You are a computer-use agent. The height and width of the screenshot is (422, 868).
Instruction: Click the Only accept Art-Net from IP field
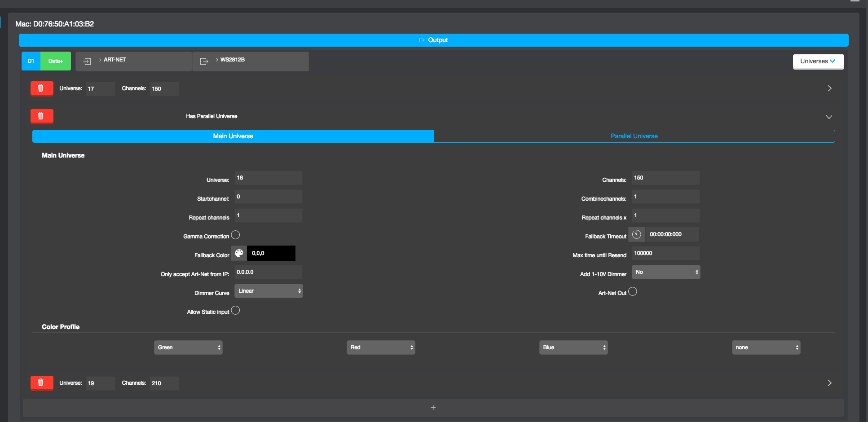click(x=268, y=272)
